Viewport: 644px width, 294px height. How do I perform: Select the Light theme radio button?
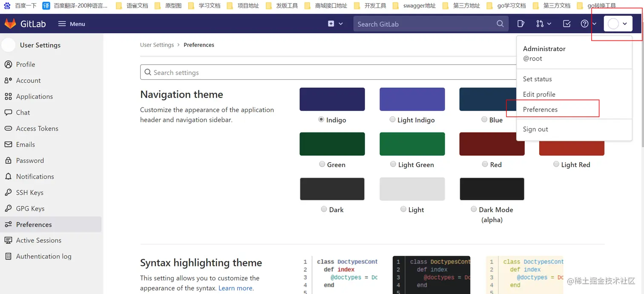(x=403, y=209)
